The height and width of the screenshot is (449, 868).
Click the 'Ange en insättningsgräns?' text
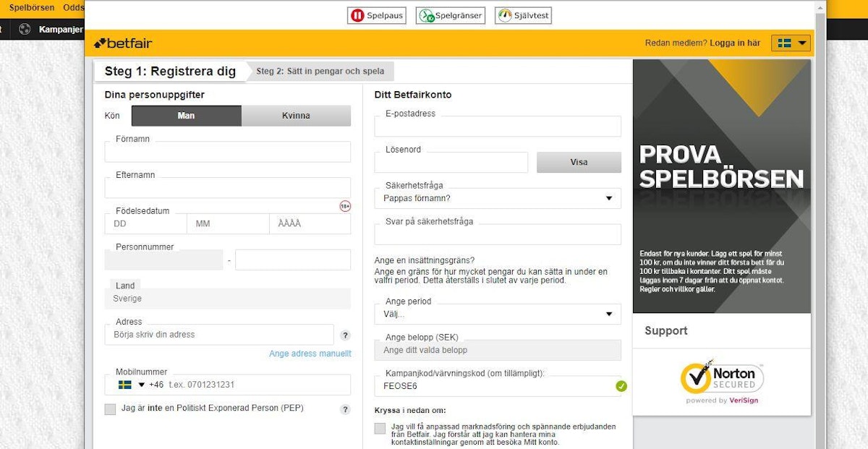425,260
